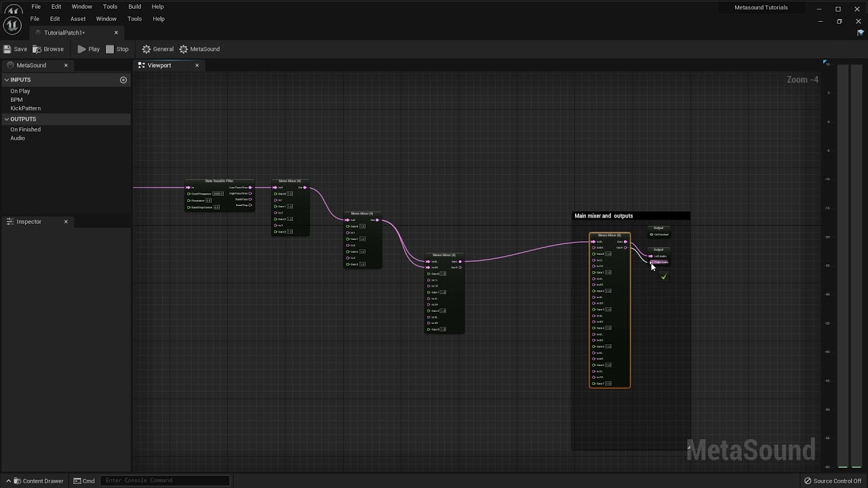Click the Cmd console icon
This screenshot has height=488, width=868.
(x=77, y=481)
